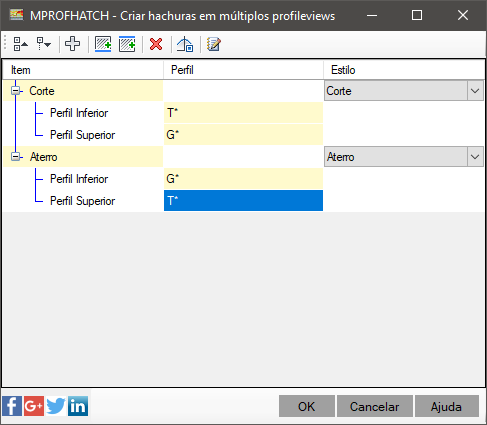Click the OK button
The image size is (487, 425).
pos(307,406)
